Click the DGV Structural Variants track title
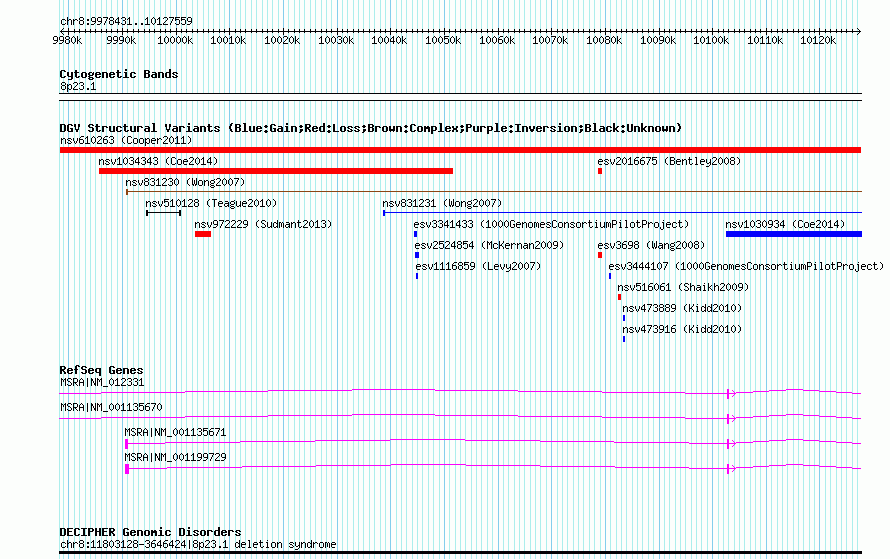This screenshot has height=559, width=890. (x=371, y=128)
